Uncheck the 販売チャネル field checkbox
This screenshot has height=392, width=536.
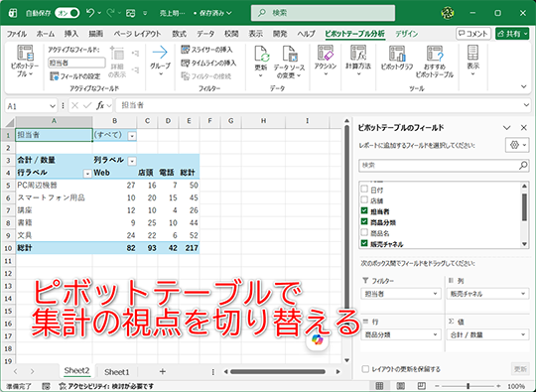364,243
